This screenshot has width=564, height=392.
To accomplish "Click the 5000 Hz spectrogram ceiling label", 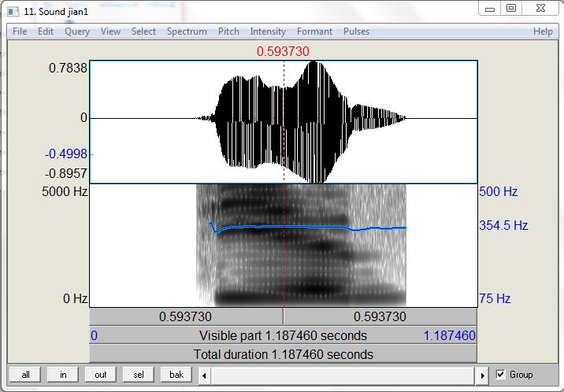I will [x=65, y=191].
